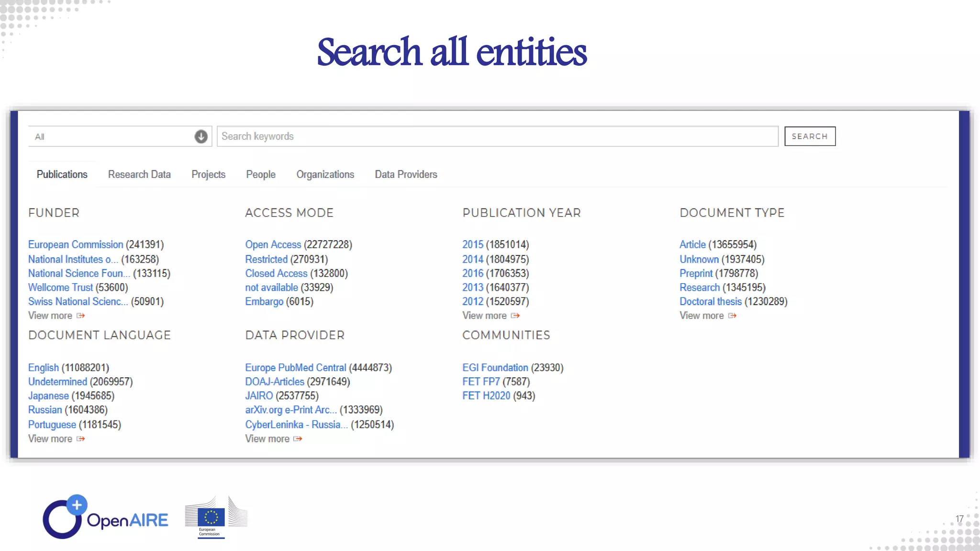This screenshot has height=551, width=980.
Task: Select Embargo access mode
Action: pyautogui.click(x=264, y=302)
